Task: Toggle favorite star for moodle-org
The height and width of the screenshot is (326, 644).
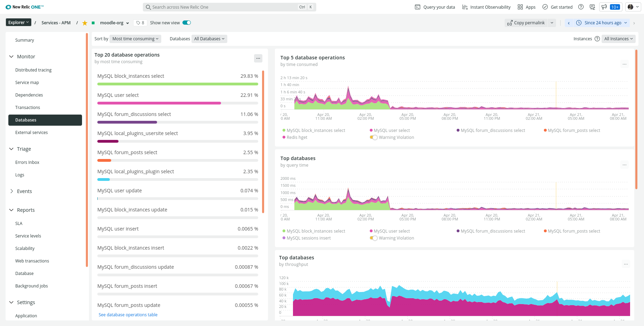Action: 85,23
